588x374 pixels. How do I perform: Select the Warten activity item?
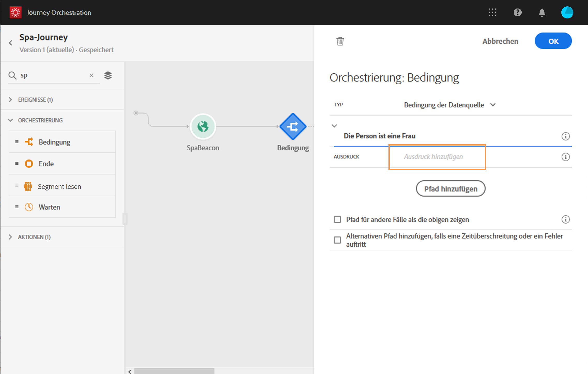(x=49, y=207)
